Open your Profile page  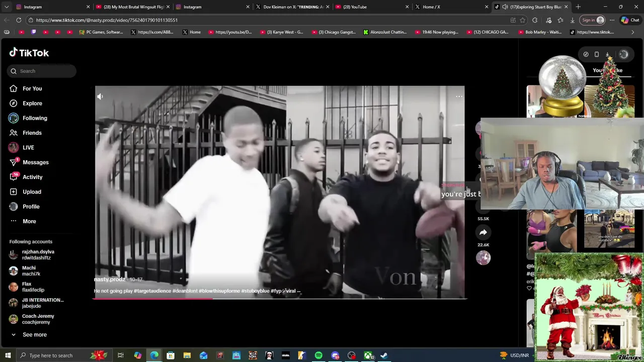click(31, 207)
